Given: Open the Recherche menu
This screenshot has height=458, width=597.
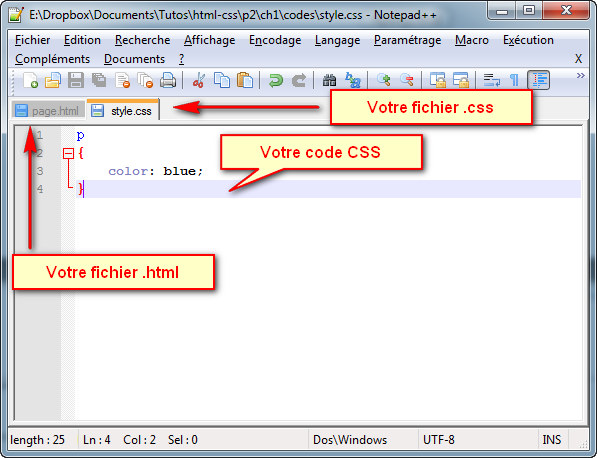Looking at the screenshot, I should pyautogui.click(x=142, y=40).
